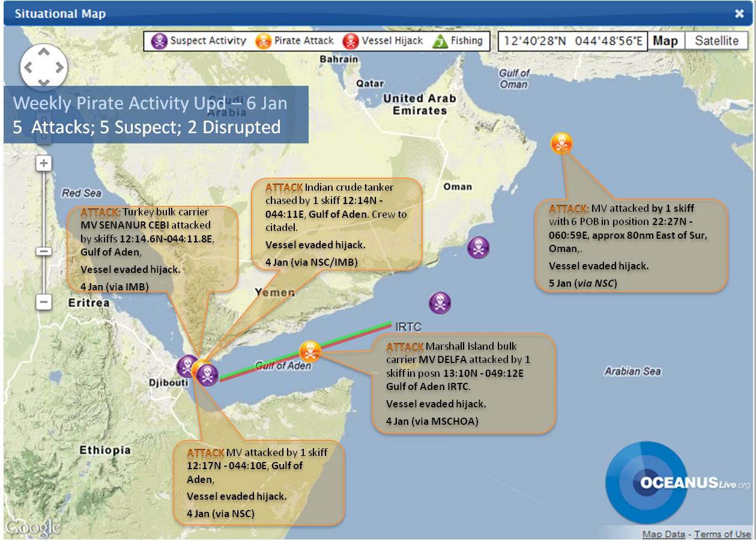Click the 'United Arab Emirates' map label
756x540 pixels.
pos(420,104)
